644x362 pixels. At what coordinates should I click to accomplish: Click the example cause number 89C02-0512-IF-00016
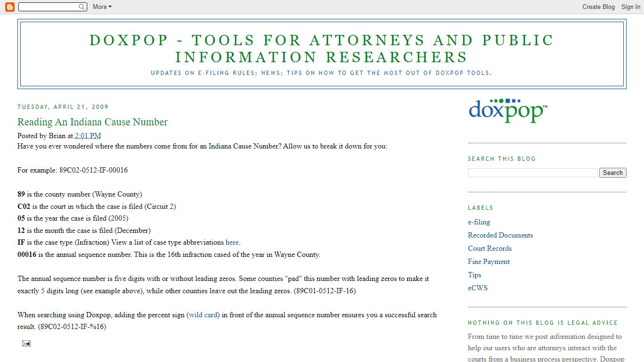[x=93, y=170]
